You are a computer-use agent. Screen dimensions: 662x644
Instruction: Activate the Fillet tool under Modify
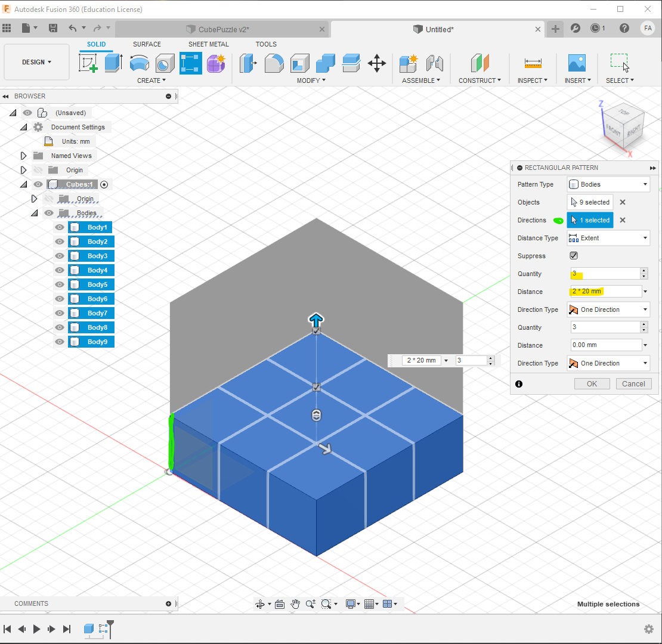click(x=274, y=64)
